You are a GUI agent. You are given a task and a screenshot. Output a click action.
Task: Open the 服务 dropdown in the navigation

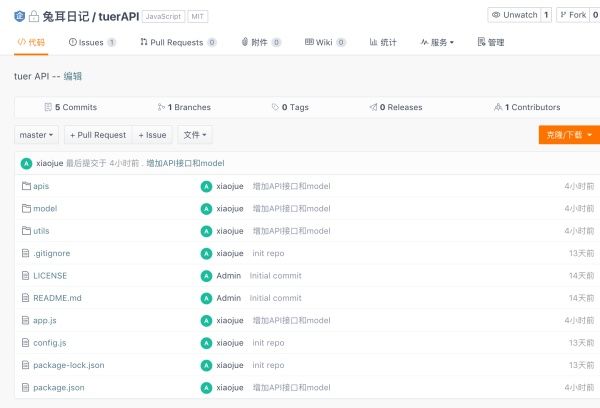437,42
